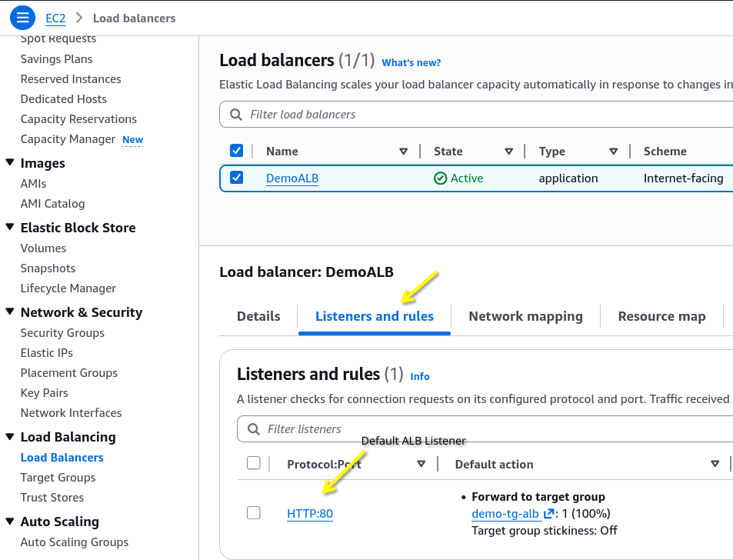
Task: Open the HTTP:80 listener link
Action: coord(310,514)
